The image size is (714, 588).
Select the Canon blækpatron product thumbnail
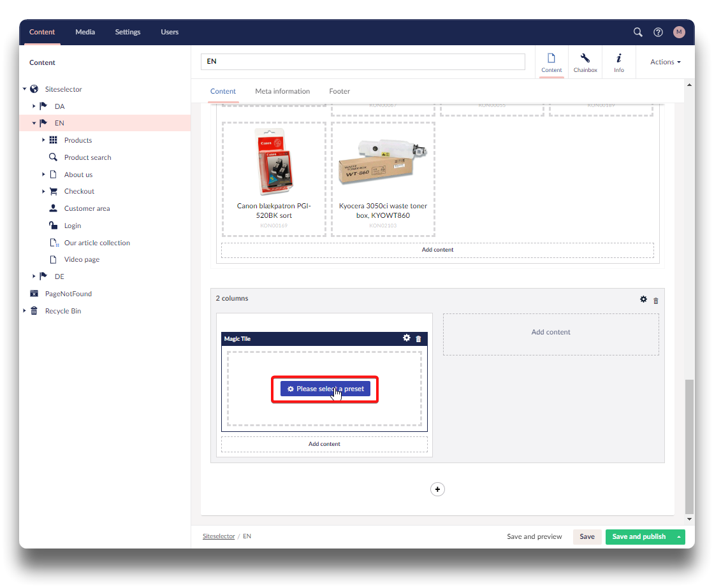click(x=273, y=161)
